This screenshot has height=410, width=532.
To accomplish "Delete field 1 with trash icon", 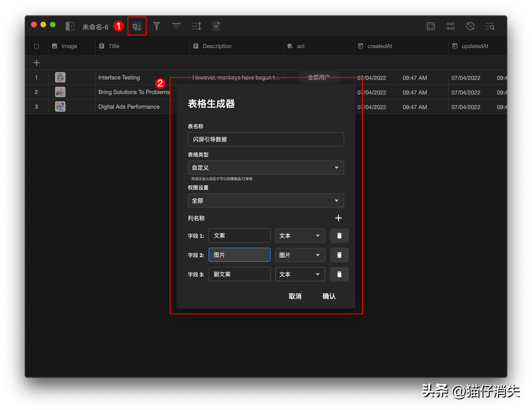I will point(339,236).
